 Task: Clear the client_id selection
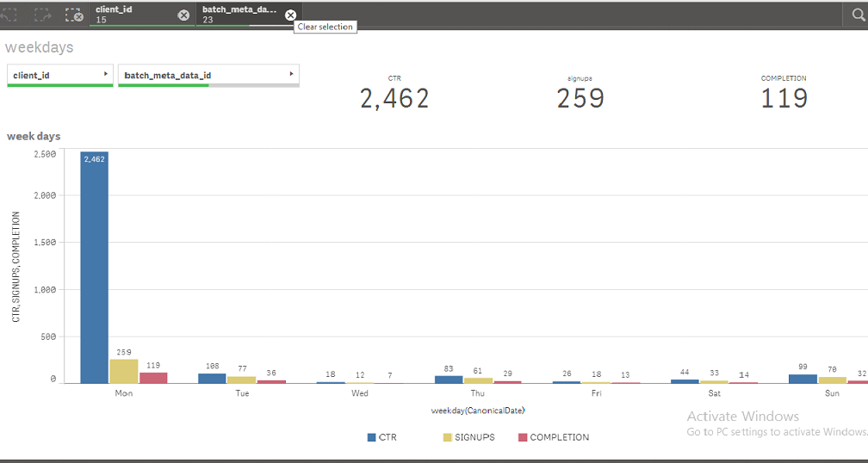pos(183,15)
